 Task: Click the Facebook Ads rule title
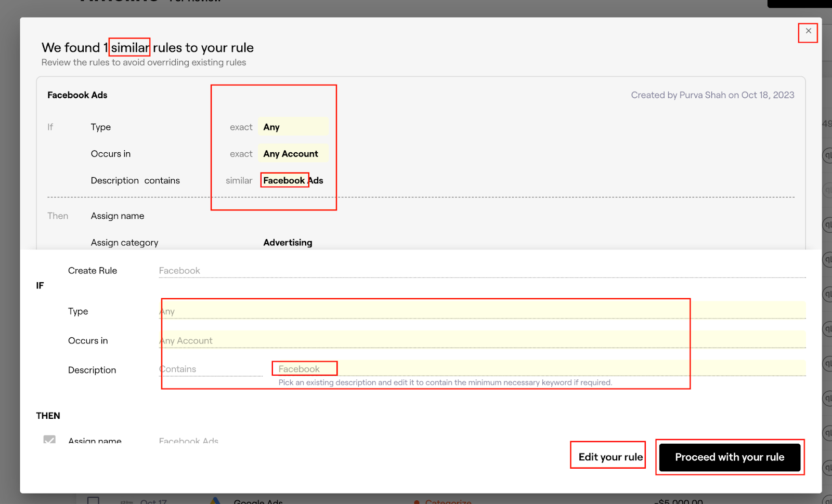[77, 95]
